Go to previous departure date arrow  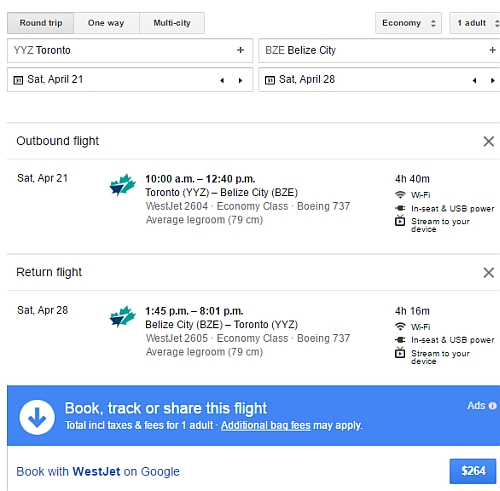222,80
